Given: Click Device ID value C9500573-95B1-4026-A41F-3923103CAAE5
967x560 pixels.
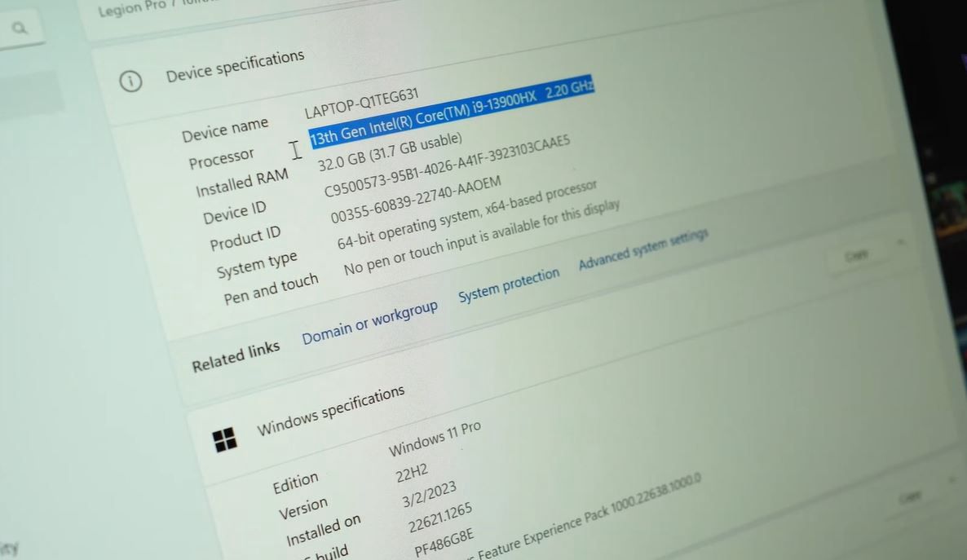Looking at the screenshot, I should point(447,166).
